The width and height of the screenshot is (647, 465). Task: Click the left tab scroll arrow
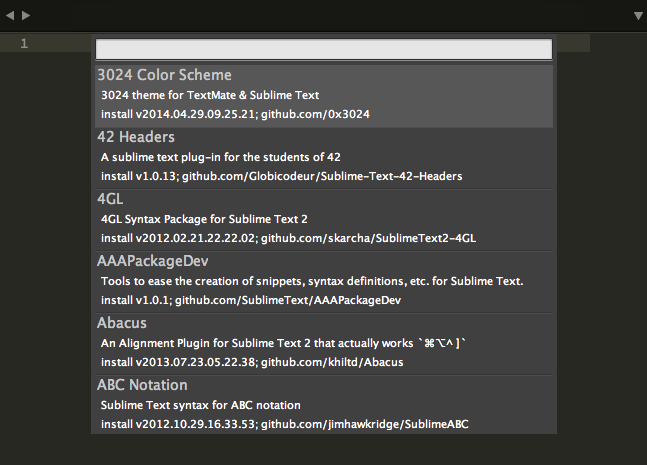(11, 15)
